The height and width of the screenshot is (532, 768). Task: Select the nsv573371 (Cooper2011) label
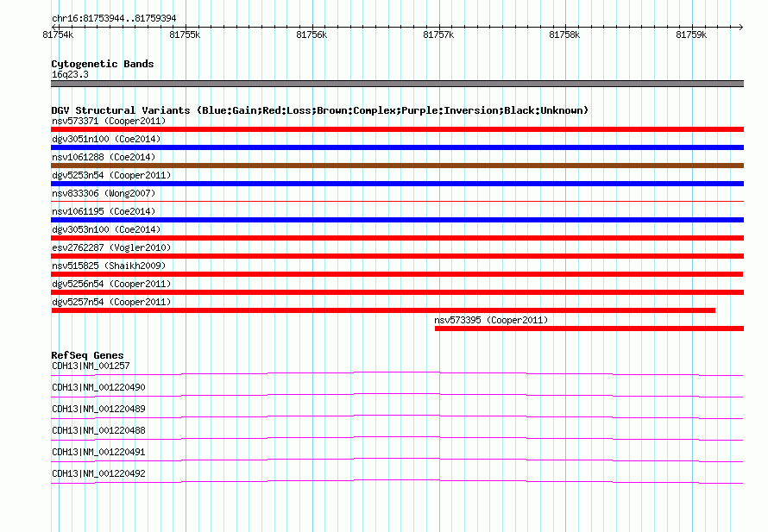click(109, 121)
